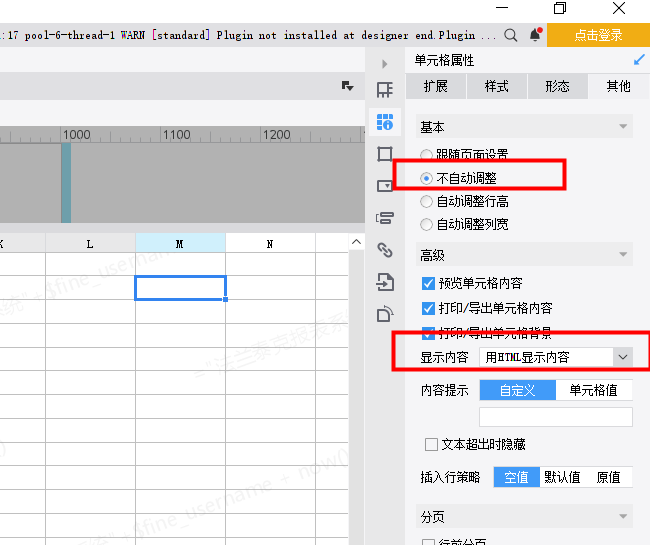Select the 自动调整列宽 radio button
This screenshot has height=545, width=650.
426,225
